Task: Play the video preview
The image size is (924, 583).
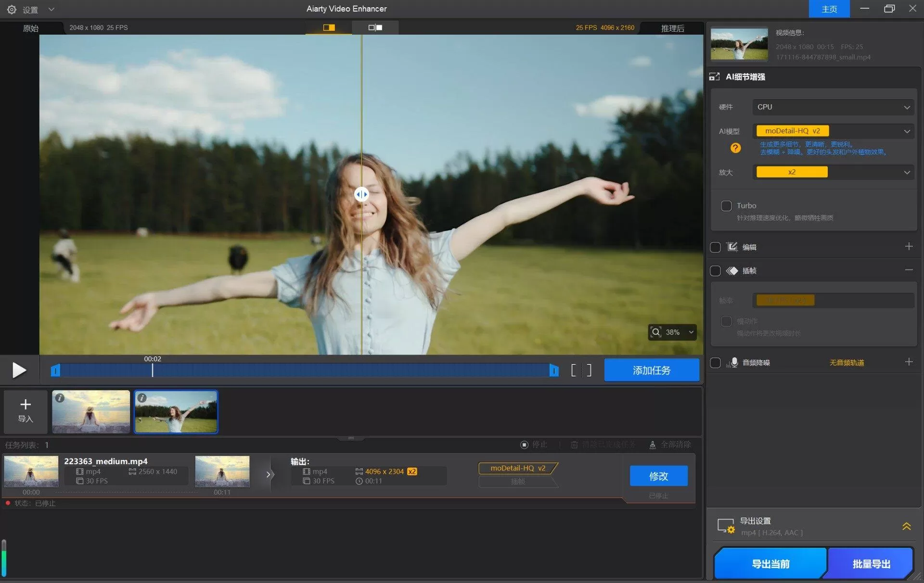Action: click(19, 370)
